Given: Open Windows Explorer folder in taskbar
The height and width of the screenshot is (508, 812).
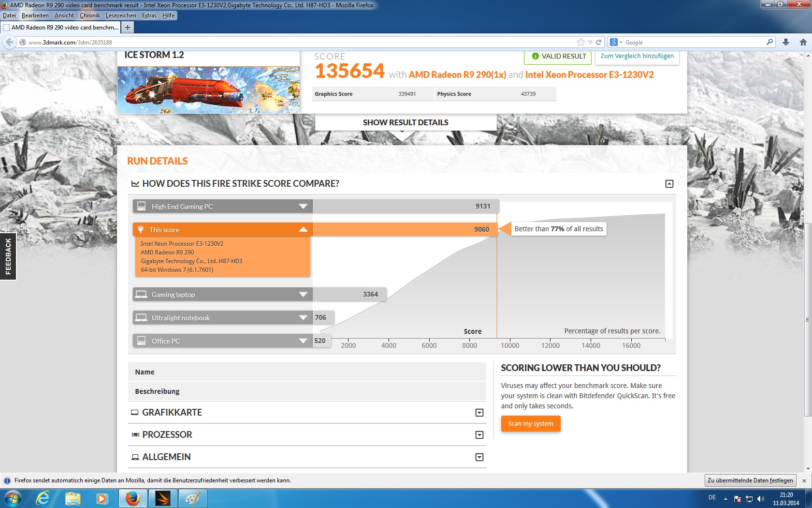Looking at the screenshot, I should tap(73, 498).
